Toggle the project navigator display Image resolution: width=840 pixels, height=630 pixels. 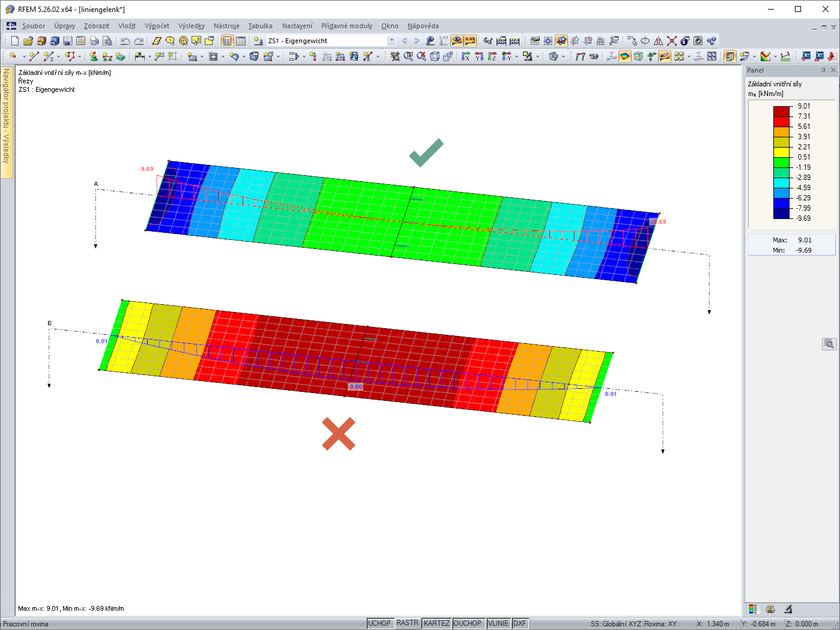click(228, 41)
